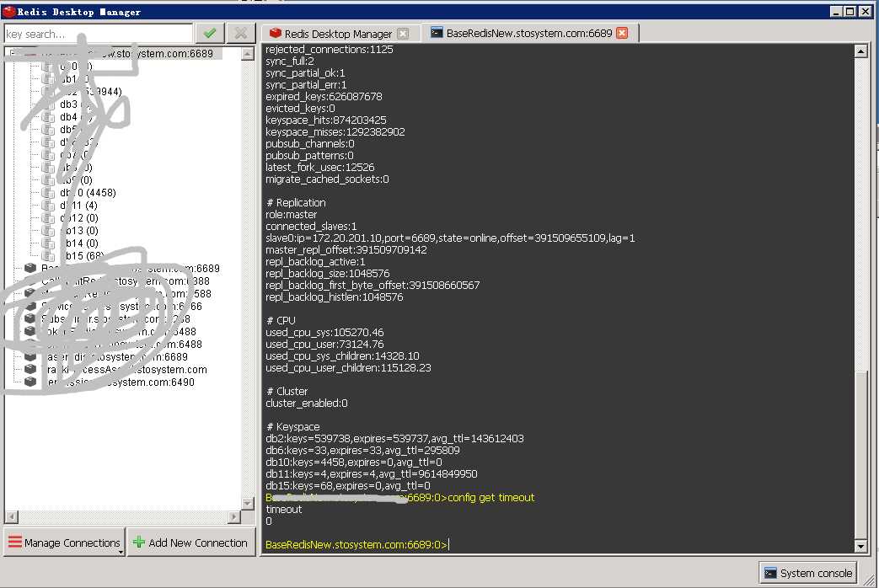
Task: Click the db10:keys=4458 keyspace line
Action: click(354, 462)
